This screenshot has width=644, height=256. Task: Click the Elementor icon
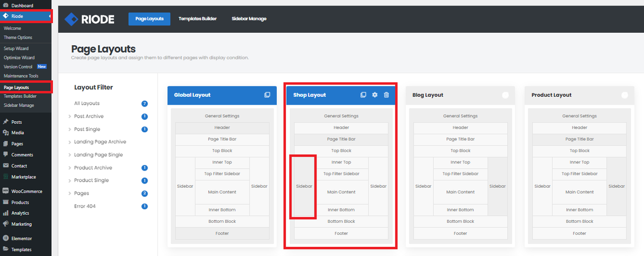[6, 238]
